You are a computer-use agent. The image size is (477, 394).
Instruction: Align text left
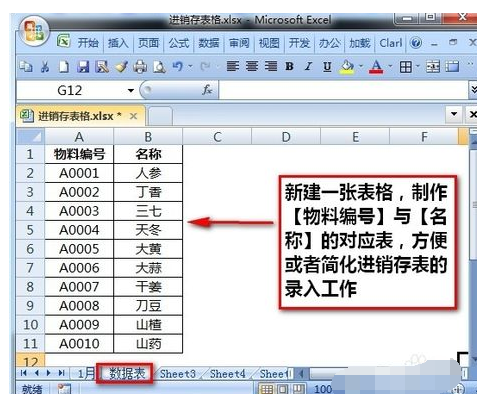point(233,66)
